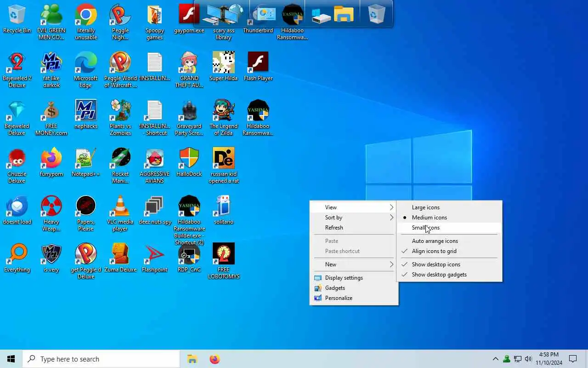Select the AGGRESSIVE AVIANS red bird icon
The width and height of the screenshot is (588, 368).
tap(155, 166)
